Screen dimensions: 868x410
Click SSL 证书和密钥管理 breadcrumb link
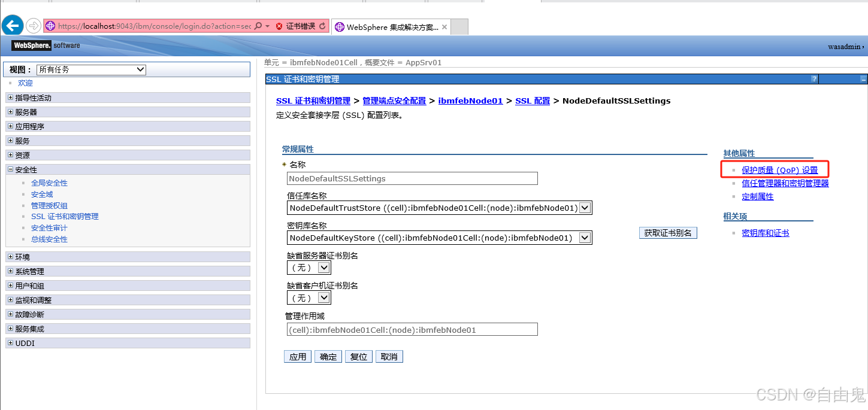(313, 101)
